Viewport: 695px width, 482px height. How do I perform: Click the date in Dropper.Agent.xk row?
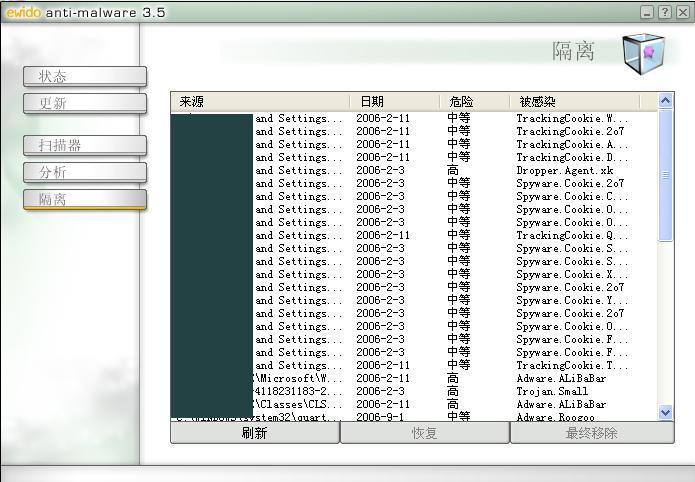tap(380, 170)
